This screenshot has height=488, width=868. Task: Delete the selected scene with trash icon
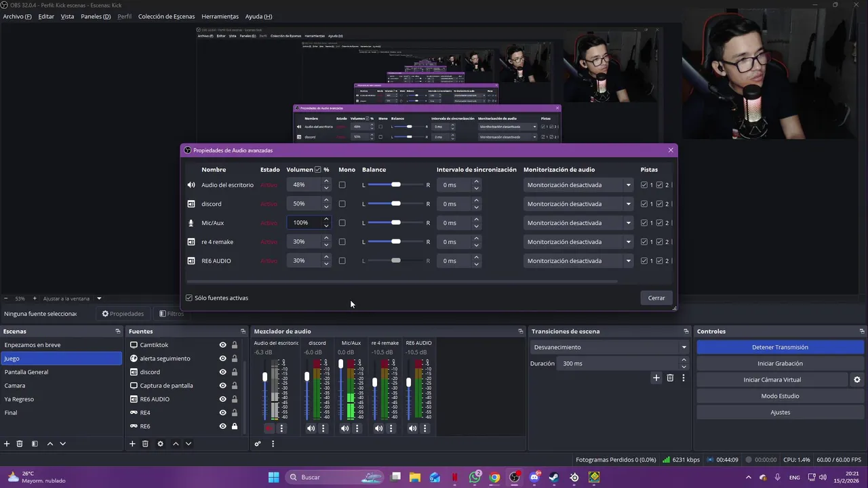coord(20,444)
